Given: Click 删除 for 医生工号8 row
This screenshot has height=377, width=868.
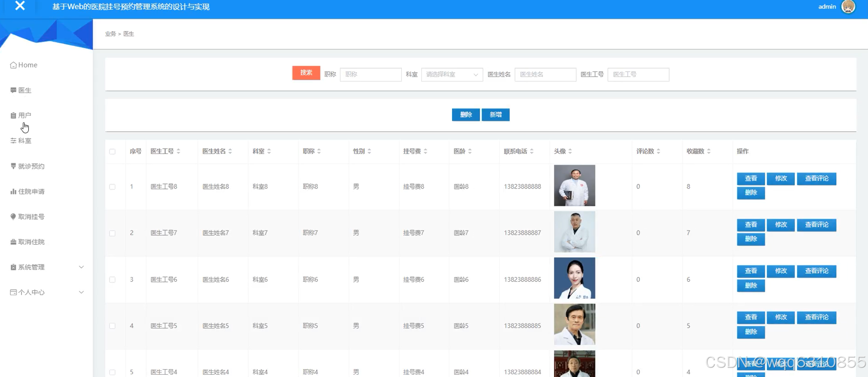Looking at the screenshot, I should click(751, 193).
